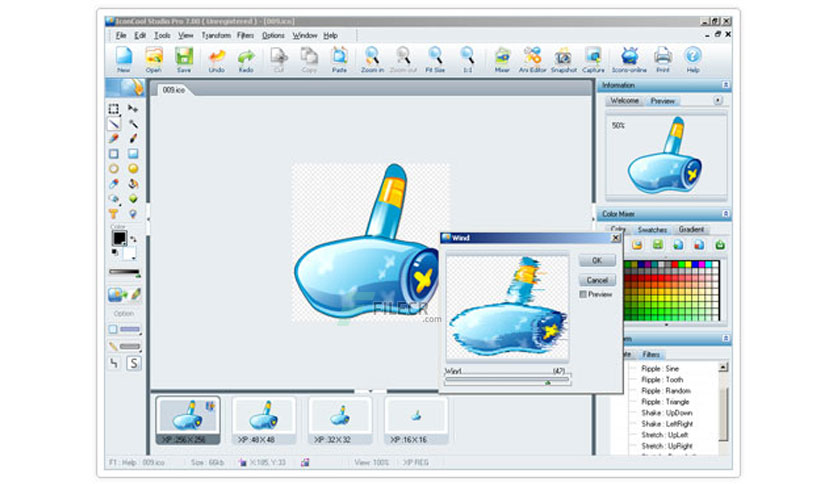Open the Filters menu
The height and width of the screenshot is (484, 836).
245,35
